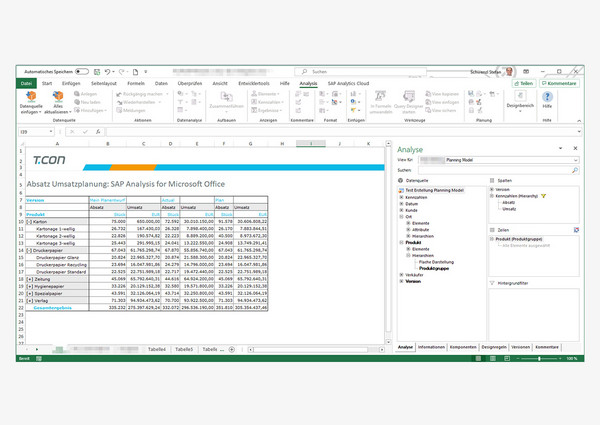Open the SAP Analytics Cloud tab
The image size is (600, 425).
tap(348, 83)
